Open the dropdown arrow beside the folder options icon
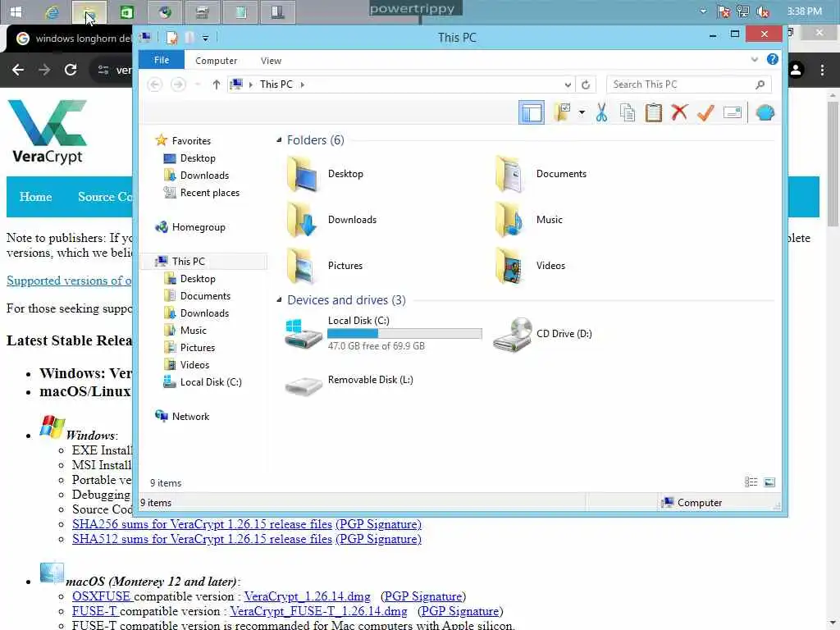 (582, 113)
